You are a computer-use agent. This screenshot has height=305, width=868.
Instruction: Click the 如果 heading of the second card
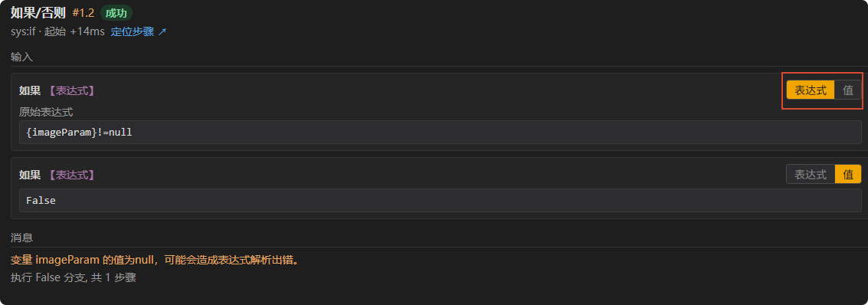click(30, 175)
